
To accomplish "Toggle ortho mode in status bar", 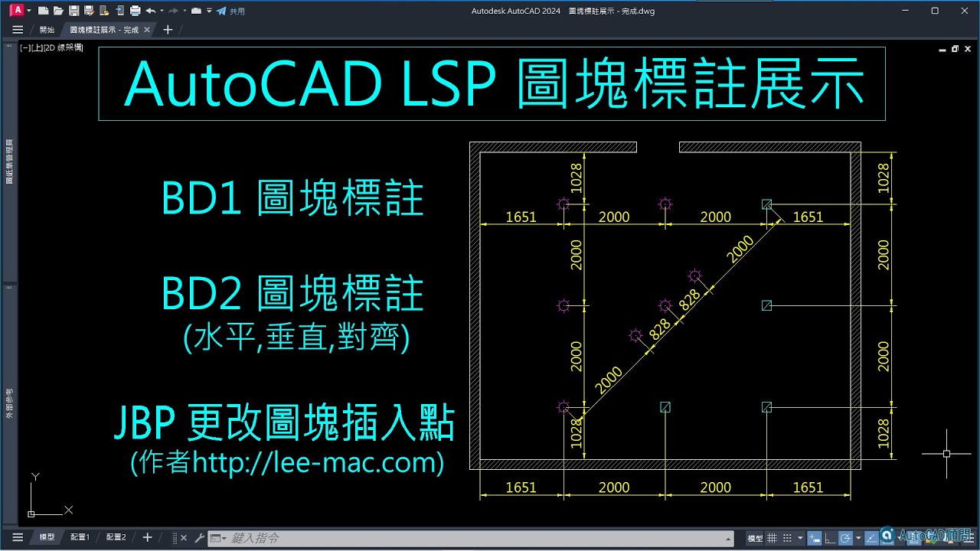I will 830,538.
